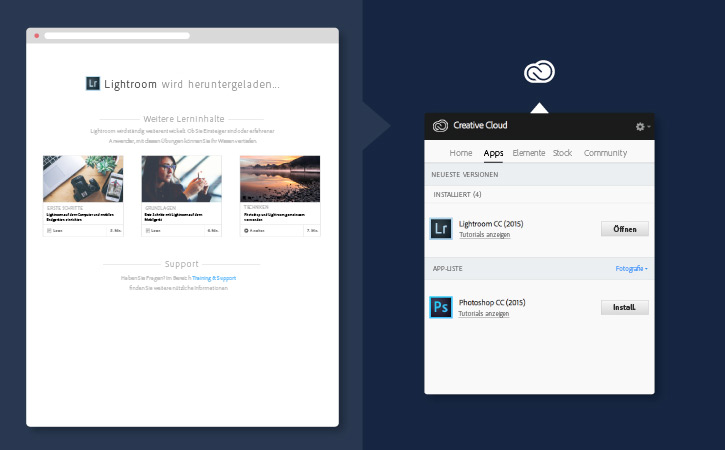This screenshot has width=725, height=450.
Task: Click the Lightroom CC app icon in list
Action: pyautogui.click(x=441, y=228)
